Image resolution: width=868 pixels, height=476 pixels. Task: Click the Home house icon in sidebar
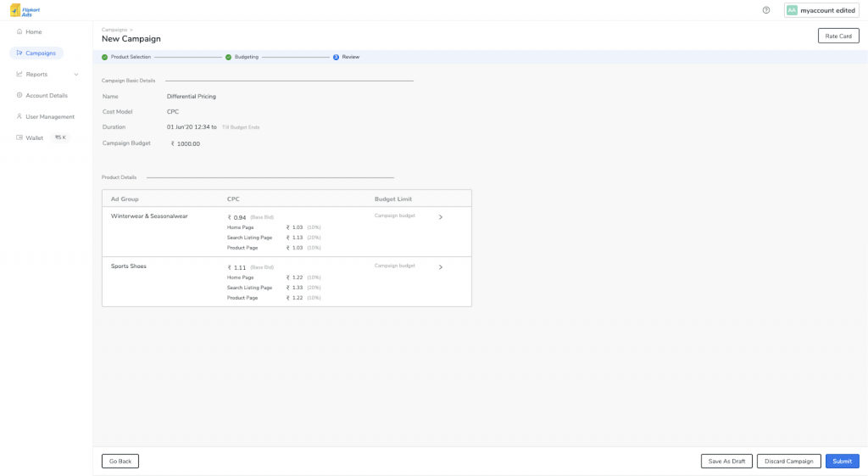click(19, 31)
